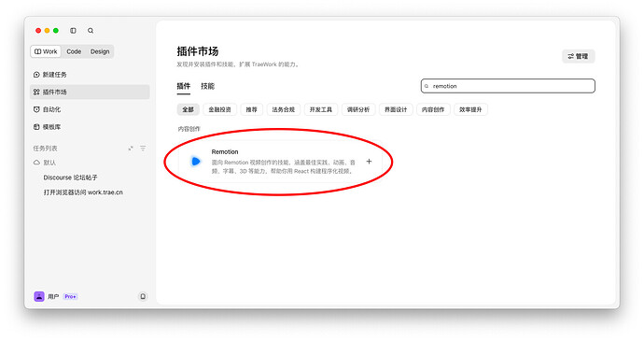Filter by 调研分析 category

point(358,109)
